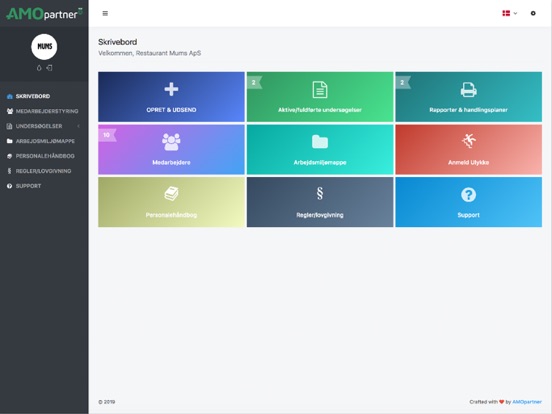This screenshot has width=552, height=414.
Task: Click the home icon beside Skrivebord
Action: 10,96
